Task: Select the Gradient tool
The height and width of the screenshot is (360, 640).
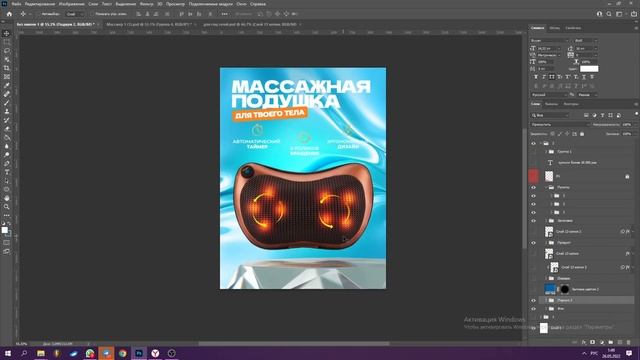Action: (x=7, y=137)
